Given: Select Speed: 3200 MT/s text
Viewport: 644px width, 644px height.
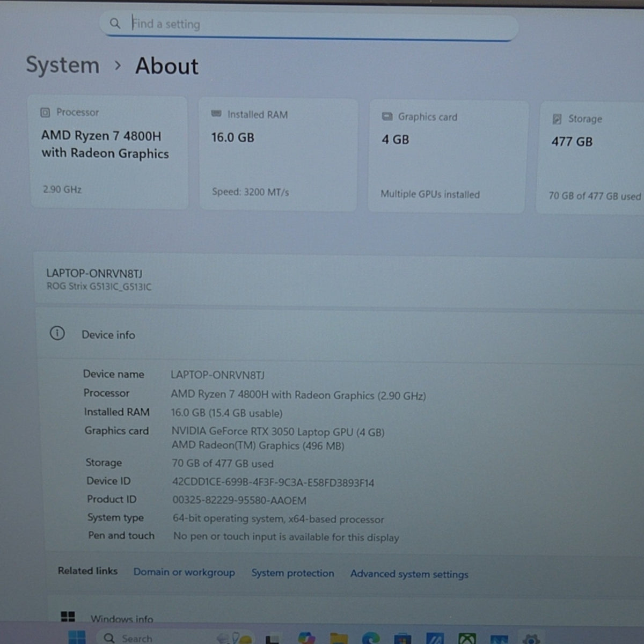Looking at the screenshot, I should [x=251, y=192].
